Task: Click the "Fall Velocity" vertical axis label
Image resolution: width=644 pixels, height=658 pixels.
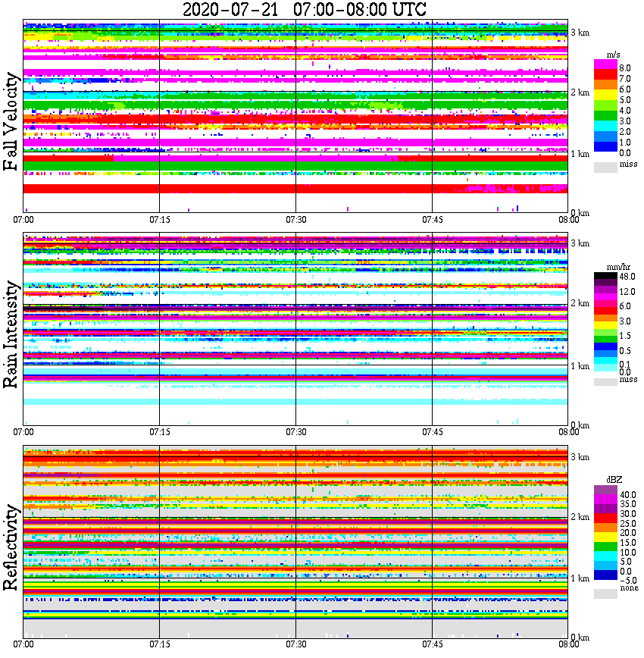Action: [11, 121]
